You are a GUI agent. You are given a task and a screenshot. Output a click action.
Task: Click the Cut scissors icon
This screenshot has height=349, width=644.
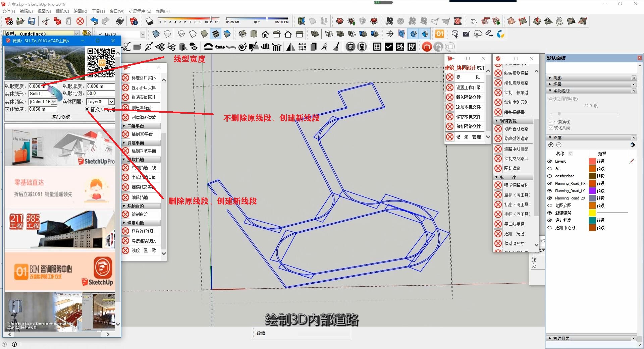[x=46, y=21]
